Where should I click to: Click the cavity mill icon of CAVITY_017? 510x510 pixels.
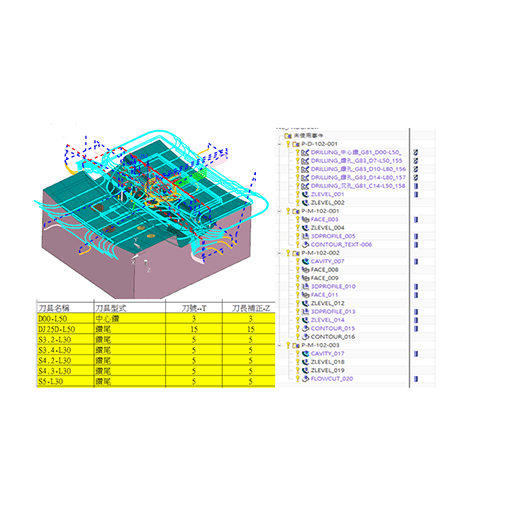[305, 354]
